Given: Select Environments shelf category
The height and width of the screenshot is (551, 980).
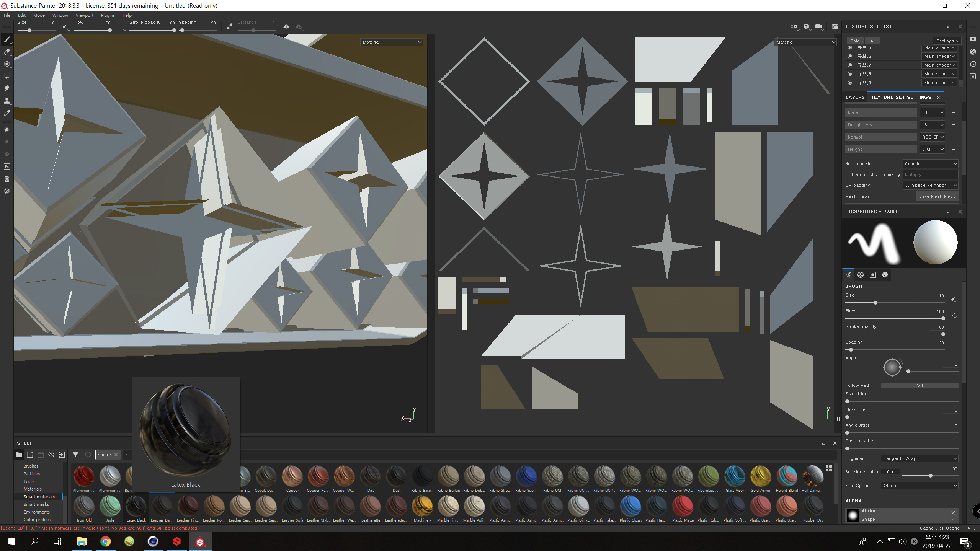Looking at the screenshot, I should click(x=37, y=512).
